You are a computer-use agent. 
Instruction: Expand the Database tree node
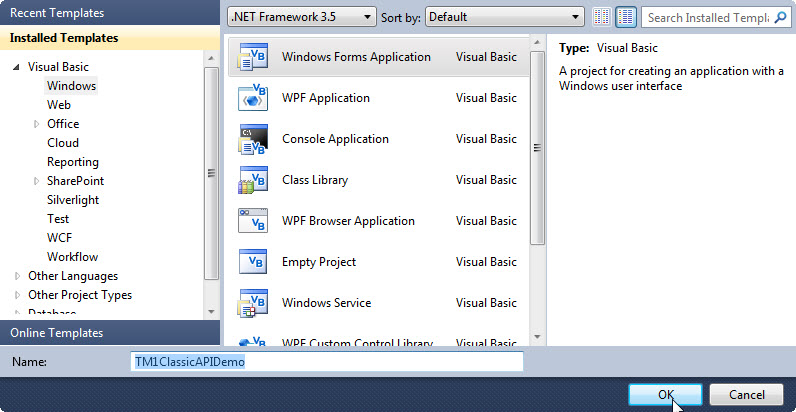tap(17, 313)
